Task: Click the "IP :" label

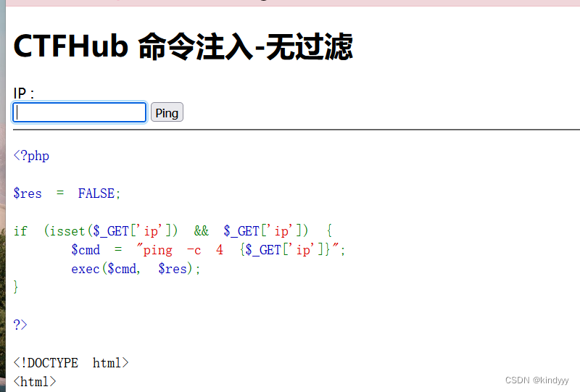Action: point(24,93)
